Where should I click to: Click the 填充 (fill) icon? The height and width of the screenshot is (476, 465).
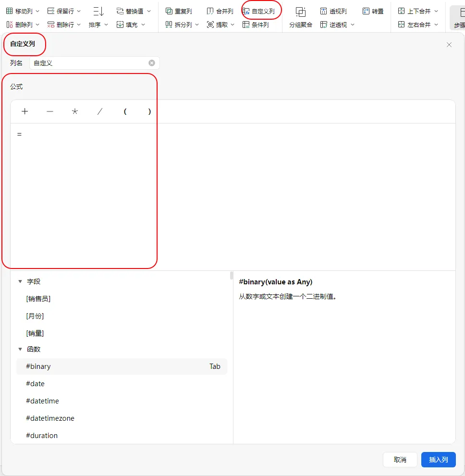click(x=120, y=24)
